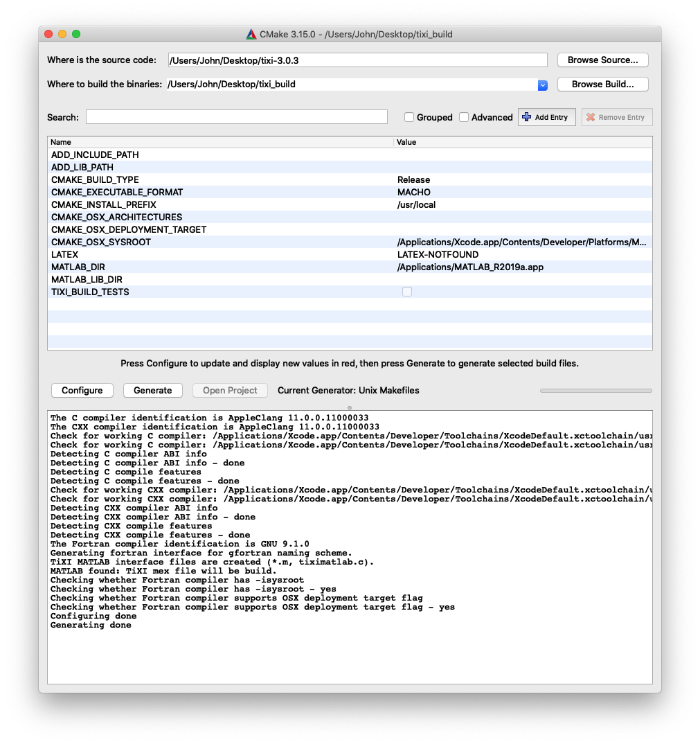700x744 pixels.
Task: Click Browse Build button
Action: [x=602, y=85]
